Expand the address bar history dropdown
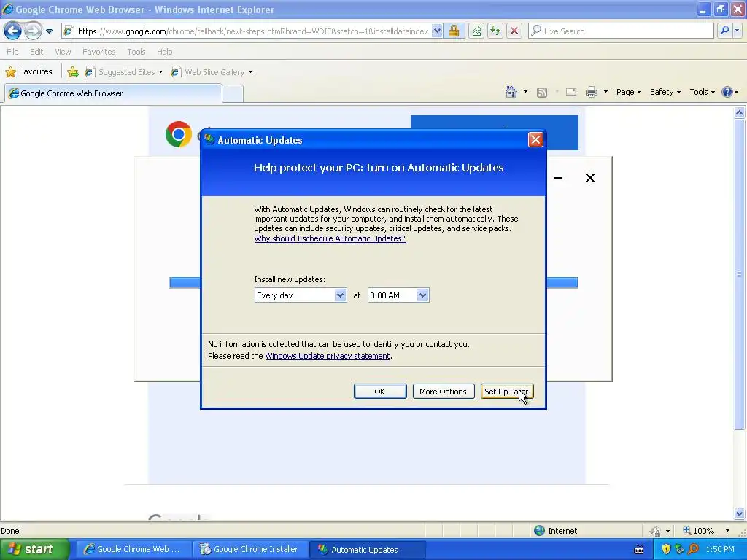This screenshot has height=560, width=747. tap(437, 31)
